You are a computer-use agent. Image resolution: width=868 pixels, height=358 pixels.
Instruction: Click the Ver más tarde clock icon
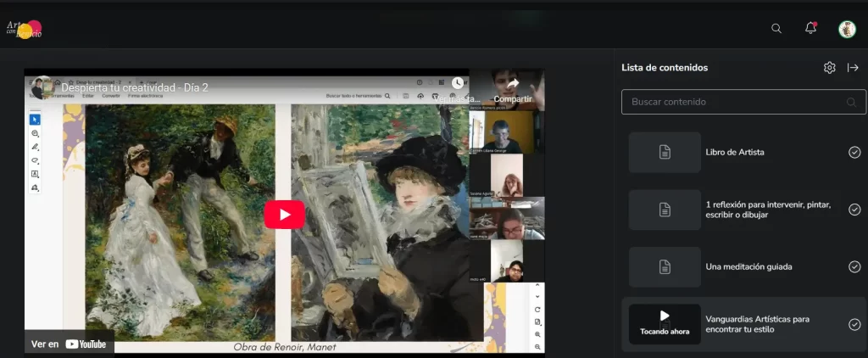pyautogui.click(x=457, y=83)
